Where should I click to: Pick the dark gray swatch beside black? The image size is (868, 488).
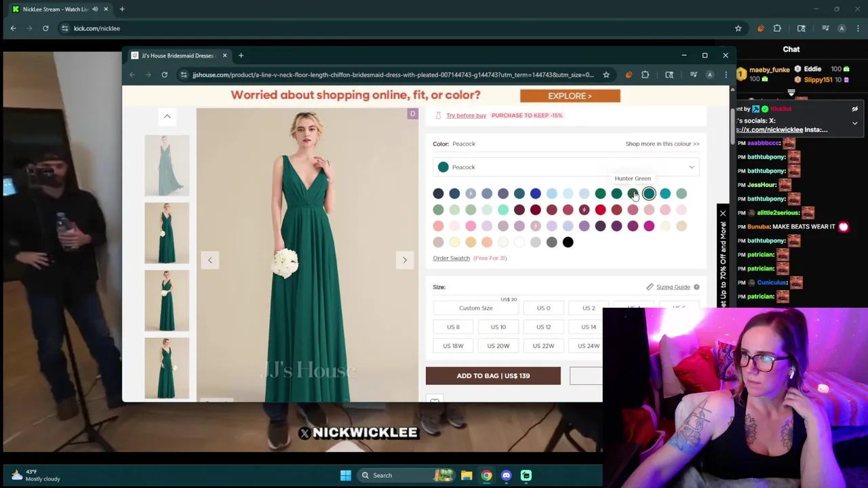coord(551,242)
